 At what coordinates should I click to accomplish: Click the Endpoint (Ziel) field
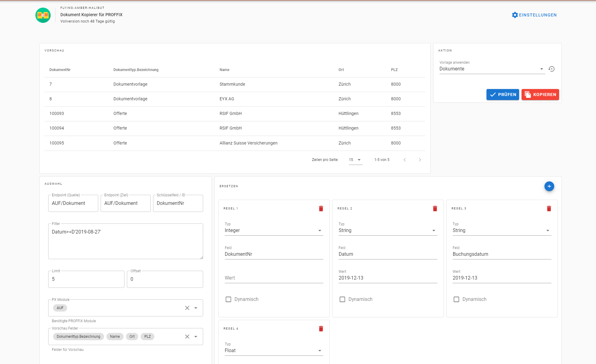(126, 203)
